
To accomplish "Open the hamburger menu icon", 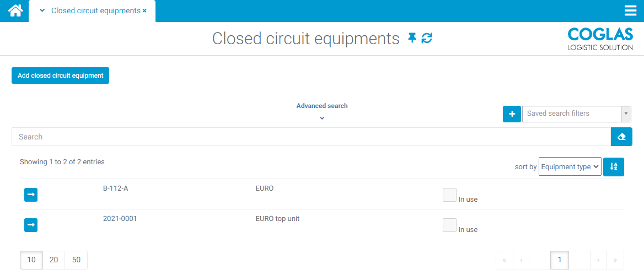I will pos(630,11).
